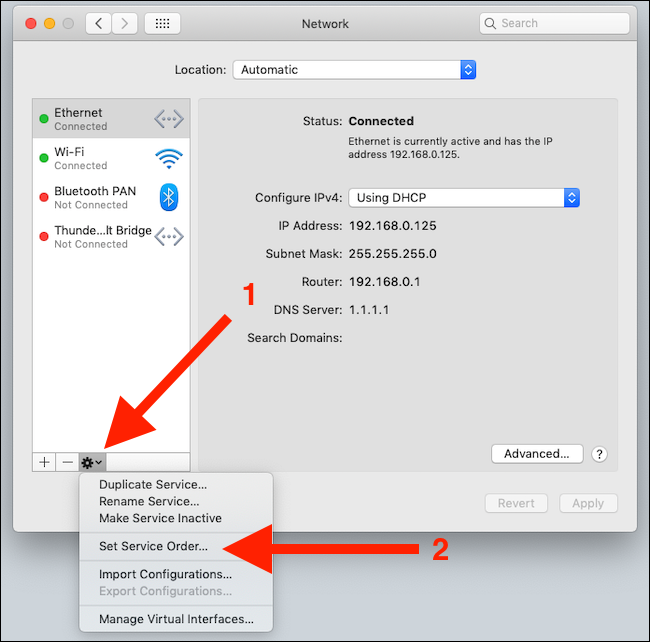This screenshot has width=650, height=642.
Task: Close the Network window with the red button
Action: click(31, 24)
